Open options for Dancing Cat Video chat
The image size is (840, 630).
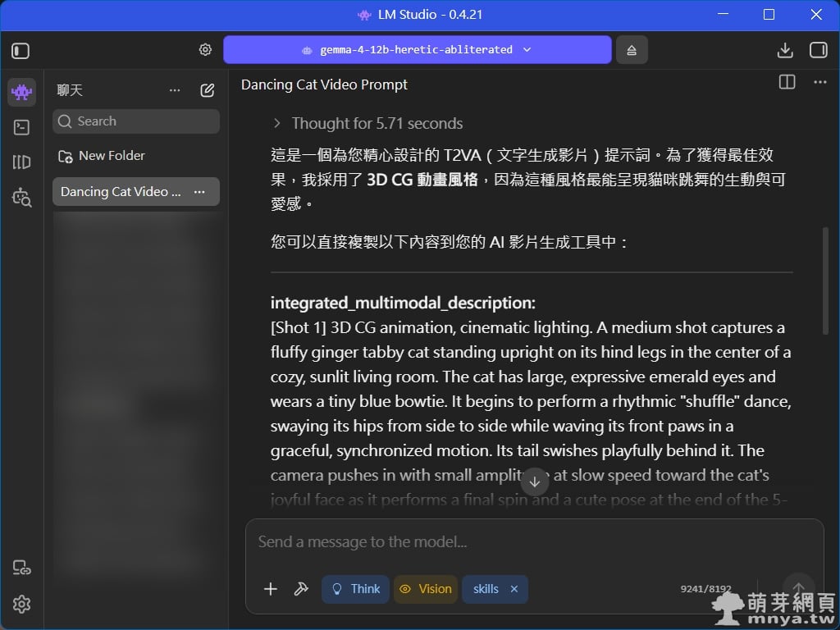199,192
